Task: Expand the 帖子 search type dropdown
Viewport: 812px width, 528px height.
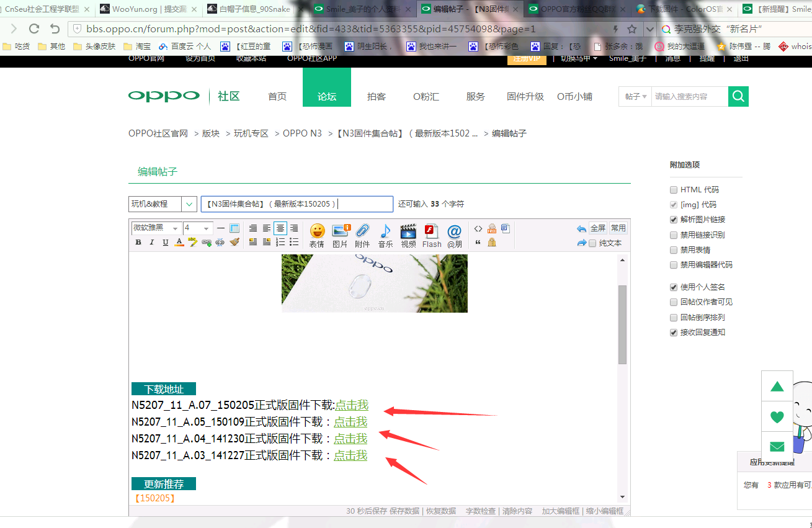Action: pos(635,97)
